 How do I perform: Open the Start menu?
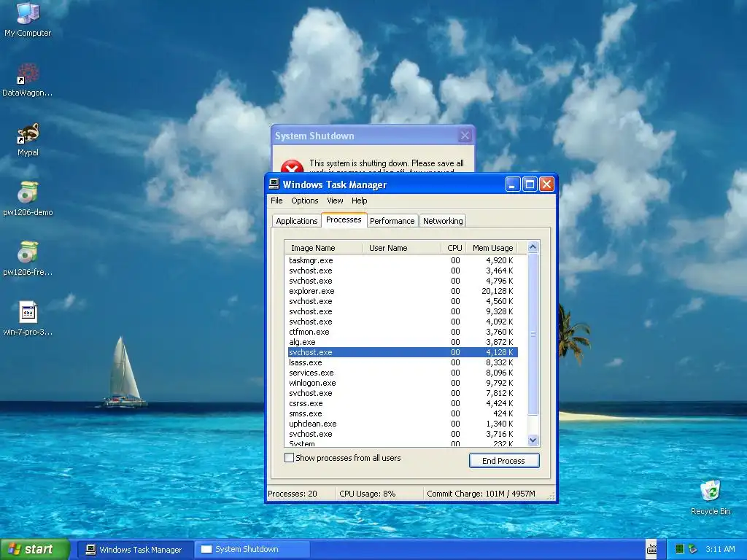click(x=35, y=550)
